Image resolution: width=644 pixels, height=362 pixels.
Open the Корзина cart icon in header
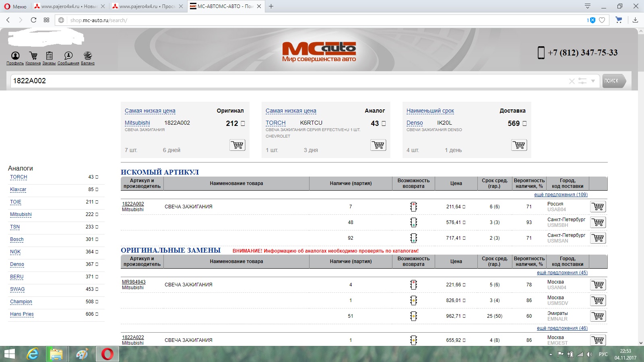[33, 56]
